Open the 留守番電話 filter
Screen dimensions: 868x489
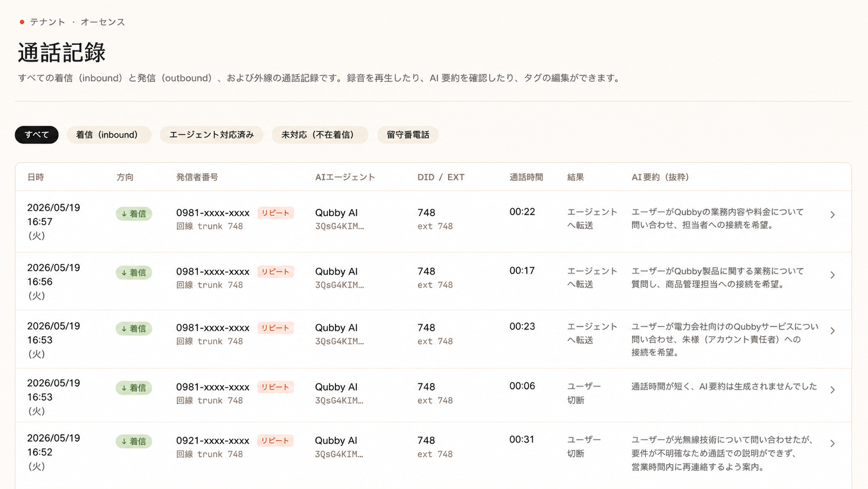[408, 135]
